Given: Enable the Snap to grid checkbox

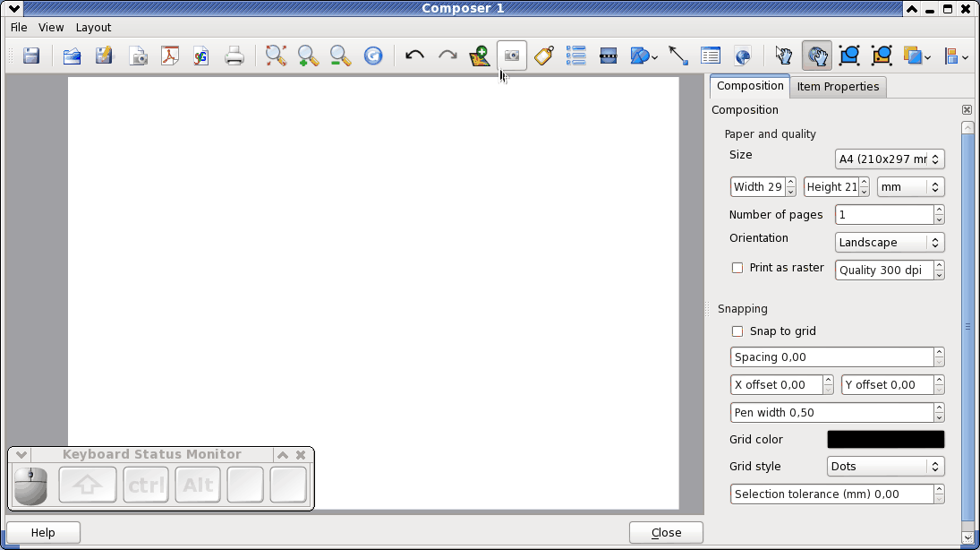Looking at the screenshot, I should pyautogui.click(x=737, y=331).
